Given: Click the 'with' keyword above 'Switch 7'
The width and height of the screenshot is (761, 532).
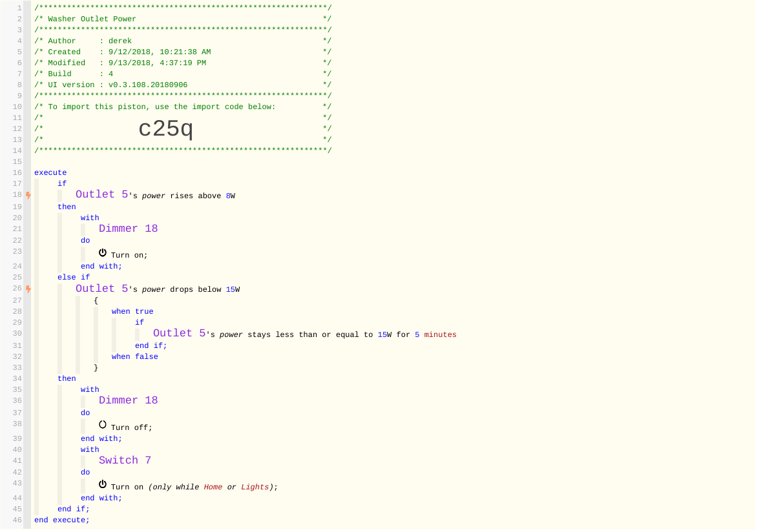Looking at the screenshot, I should pyautogui.click(x=90, y=450).
